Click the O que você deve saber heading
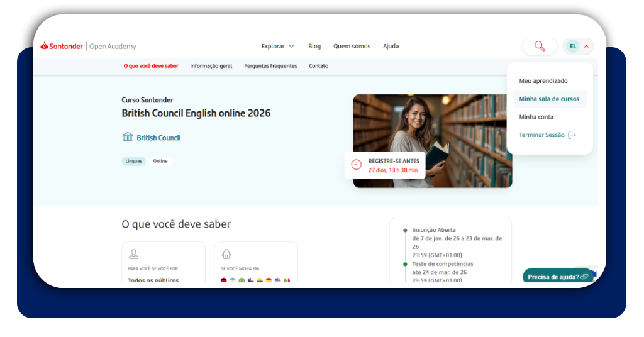 176,224
